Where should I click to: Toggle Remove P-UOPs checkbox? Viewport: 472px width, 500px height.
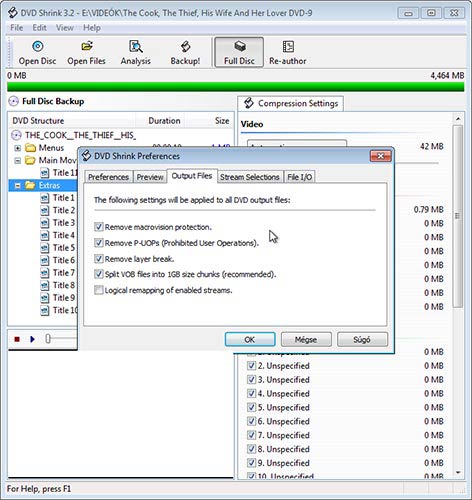tap(99, 243)
